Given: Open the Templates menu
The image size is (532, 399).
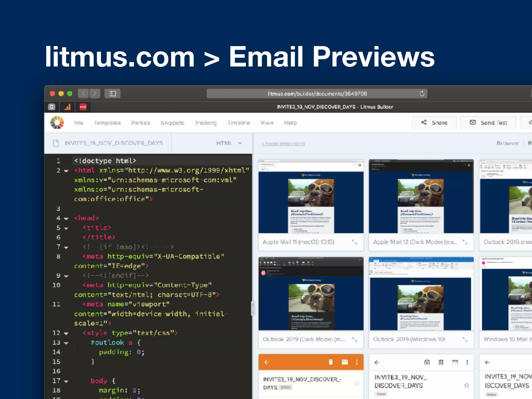Looking at the screenshot, I should (107, 123).
